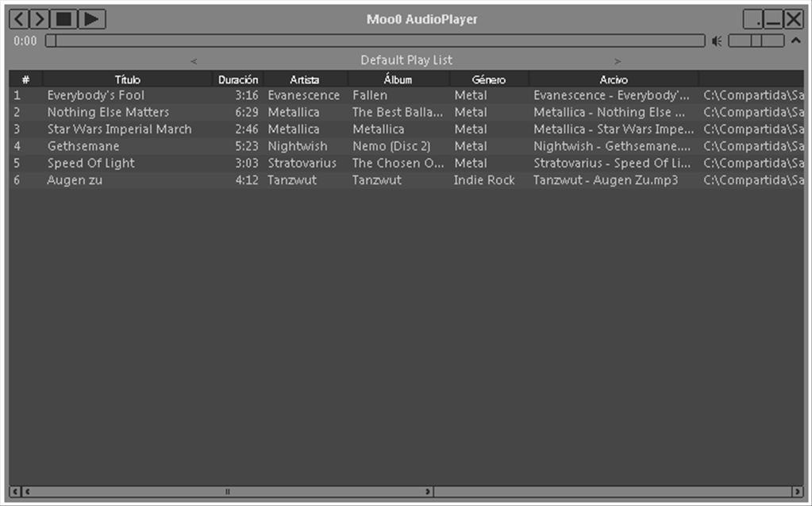Click the horizontal scrollbar thumb

click(227, 492)
